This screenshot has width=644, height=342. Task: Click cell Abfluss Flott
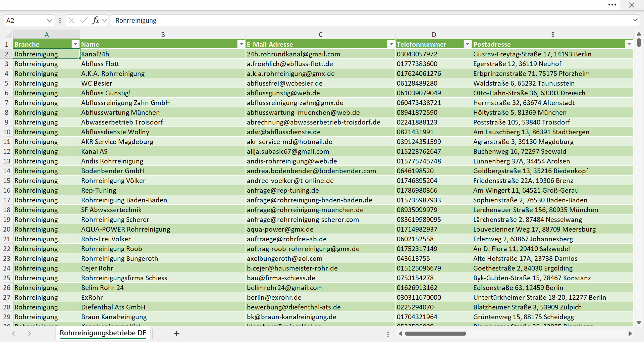(163, 64)
